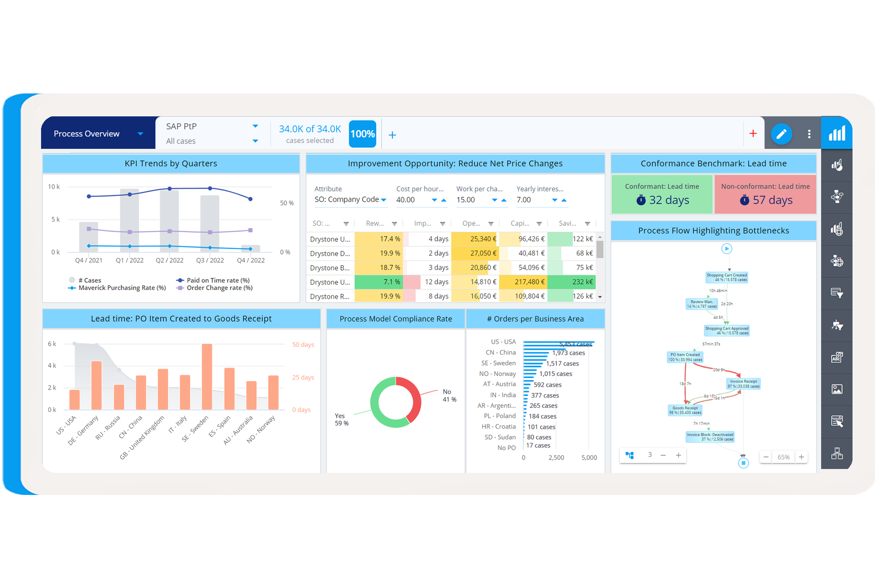This screenshot has width=875, height=588.
Task: Select the active Analysis chart icon at sidebar top
Action: [837, 134]
